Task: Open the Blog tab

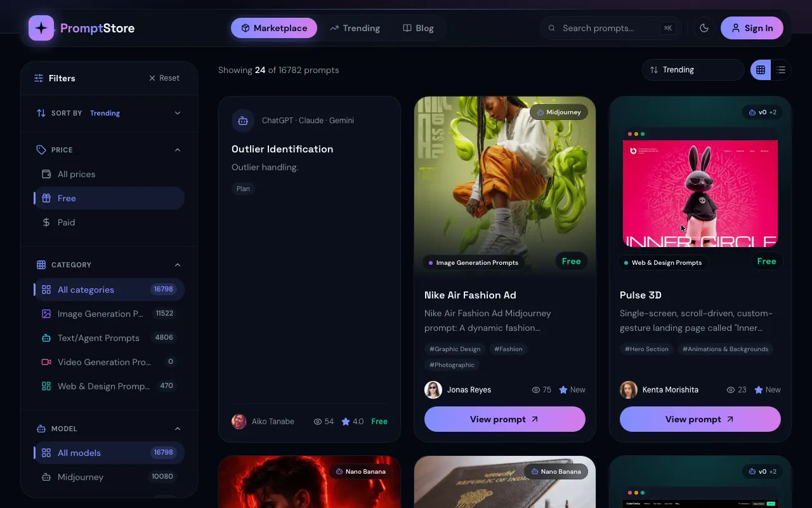Action: [419, 28]
